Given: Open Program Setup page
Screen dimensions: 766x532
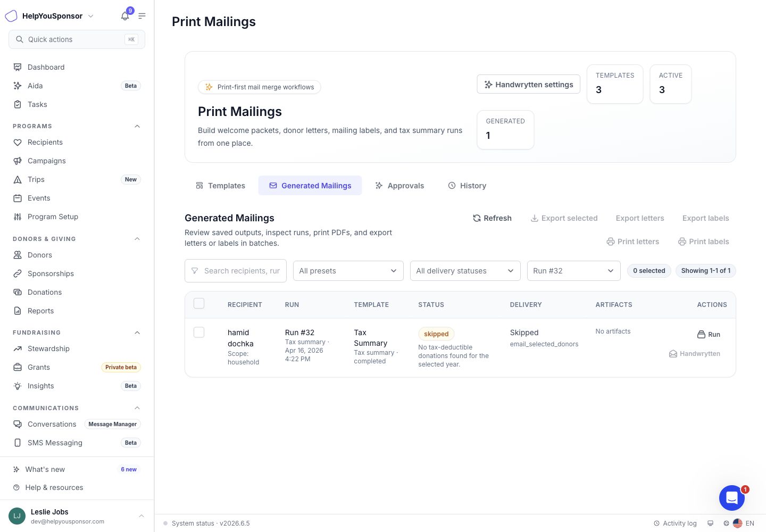Looking at the screenshot, I should (77, 217).
